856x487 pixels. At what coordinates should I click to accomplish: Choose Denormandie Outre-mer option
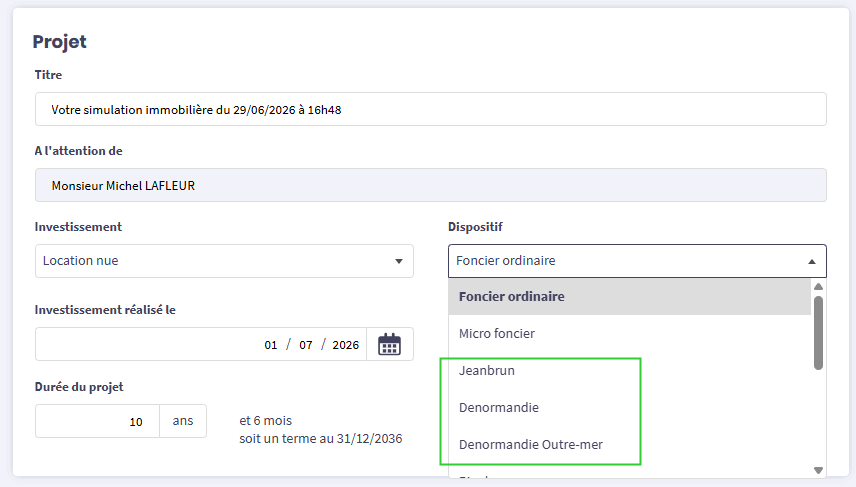click(629, 445)
